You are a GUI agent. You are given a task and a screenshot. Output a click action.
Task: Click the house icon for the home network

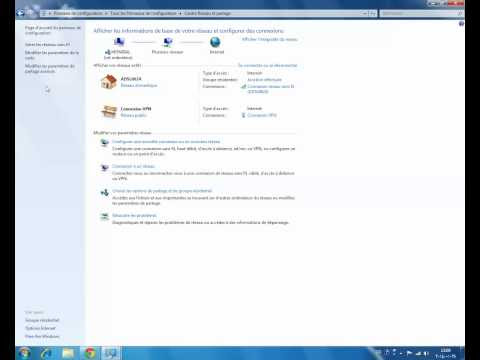[x=109, y=82]
